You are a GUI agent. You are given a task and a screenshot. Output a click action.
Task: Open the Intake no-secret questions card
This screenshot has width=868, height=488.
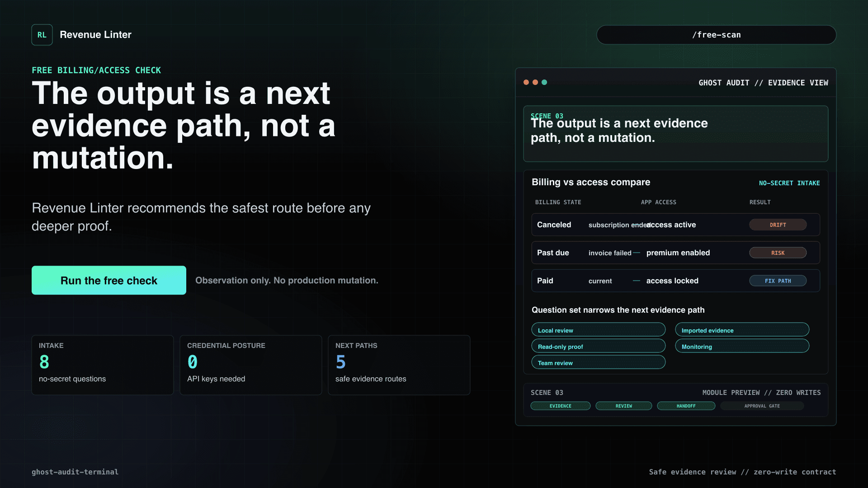tap(103, 365)
